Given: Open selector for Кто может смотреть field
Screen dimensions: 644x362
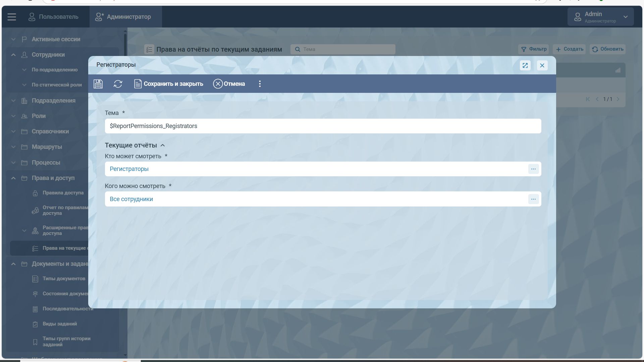Looking at the screenshot, I should 533,169.
